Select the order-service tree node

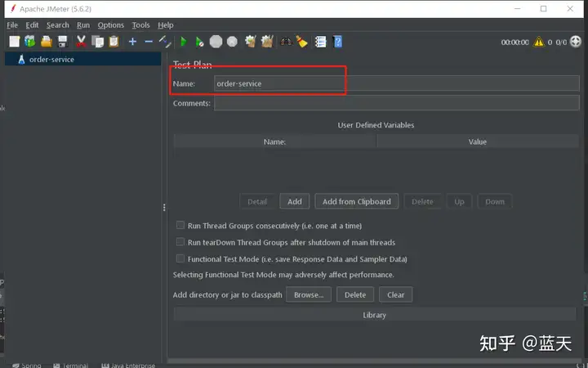pos(51,60)
